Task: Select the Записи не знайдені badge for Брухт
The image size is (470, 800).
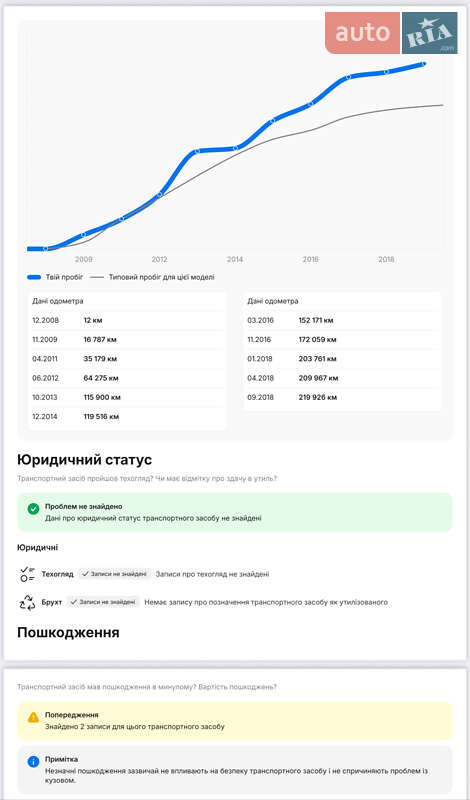Action: [x=103, y=602]
